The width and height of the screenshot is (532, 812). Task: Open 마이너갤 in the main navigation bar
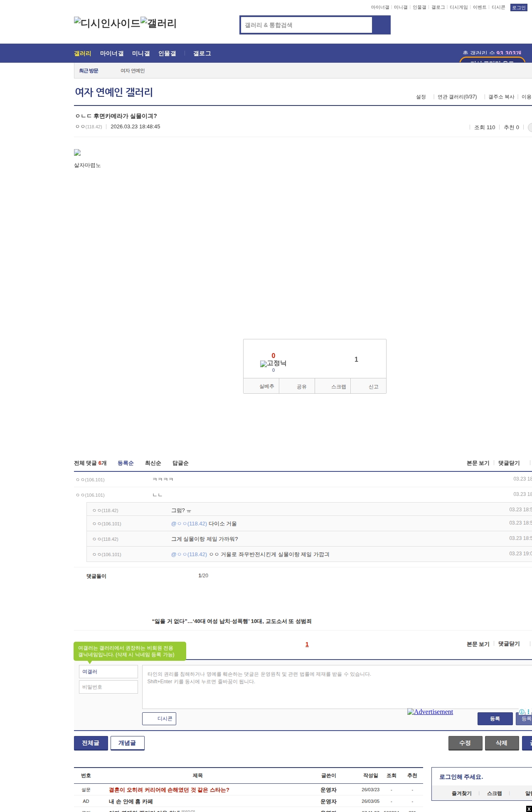pos(112,54)
